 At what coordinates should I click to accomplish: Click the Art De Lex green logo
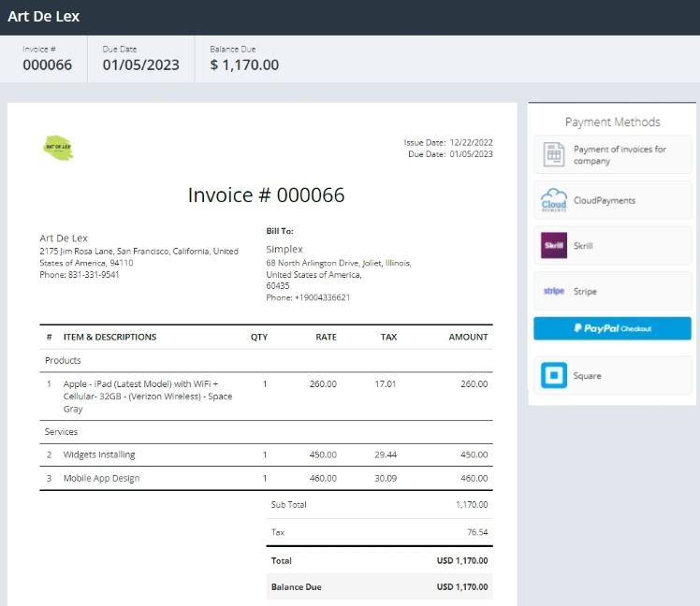coord(58,148)
